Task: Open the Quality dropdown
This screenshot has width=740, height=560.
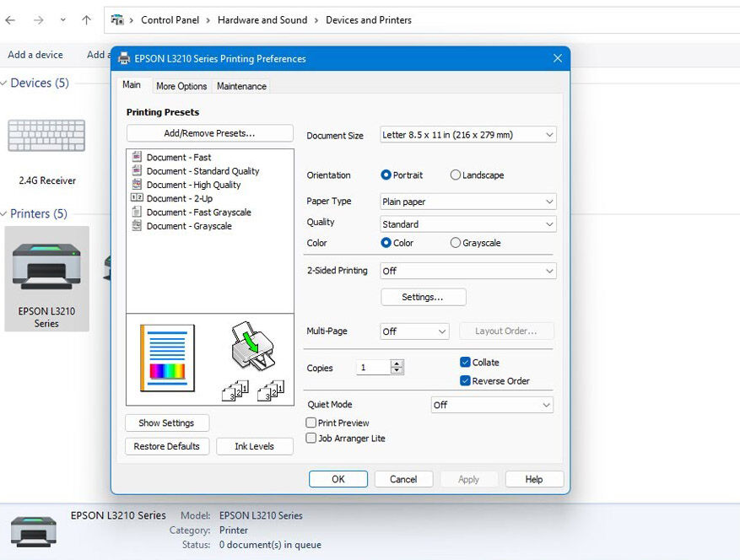Action: (x=468, y=224)
